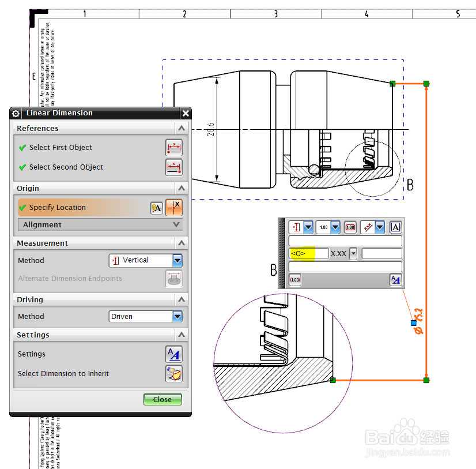This screenshot has width=476, height=469.
Task: Toggle the (1.00) reference dimension button
Action: (295, 280)
